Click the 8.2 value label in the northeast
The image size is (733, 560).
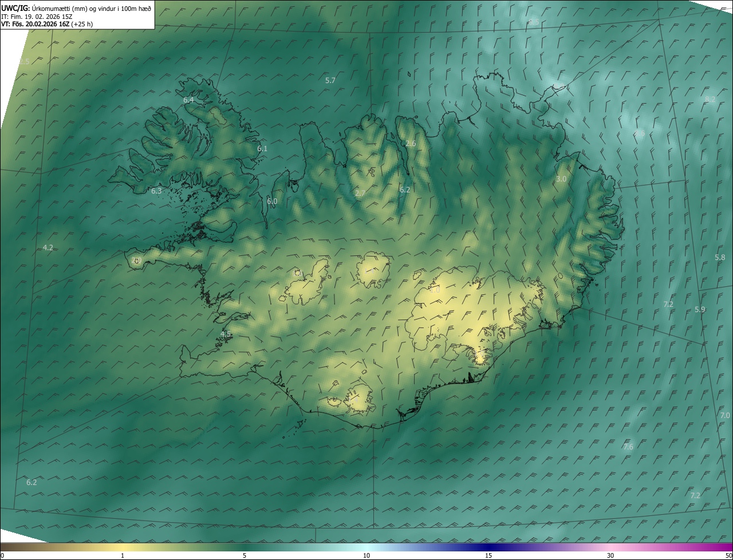pos(710,100)
